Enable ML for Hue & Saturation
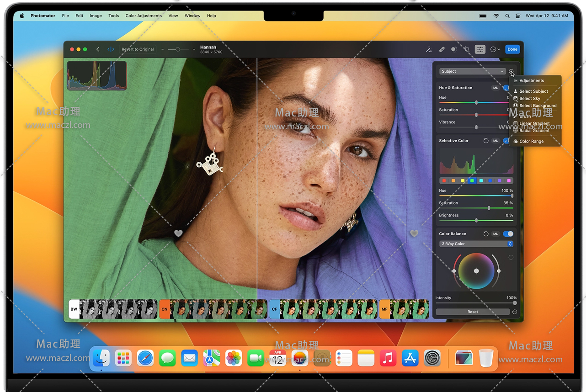Image resolution: width=586 pixels, height=392 pixels. click(x=495, y=88)
